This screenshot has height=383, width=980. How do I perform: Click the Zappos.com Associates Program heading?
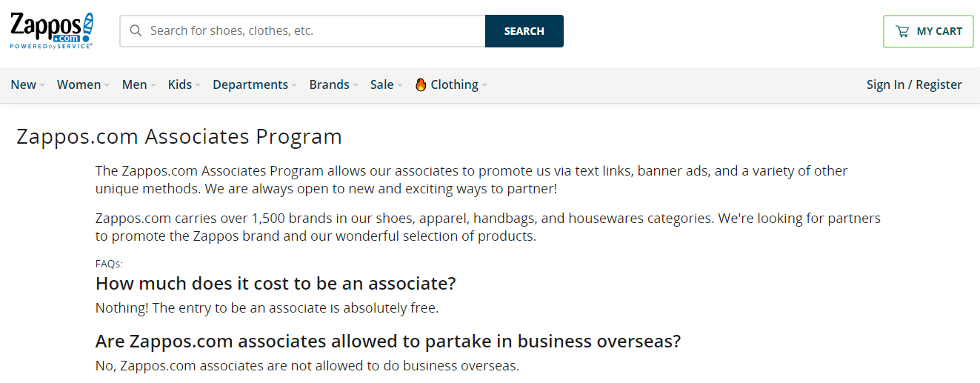click(x=179, y=137)
